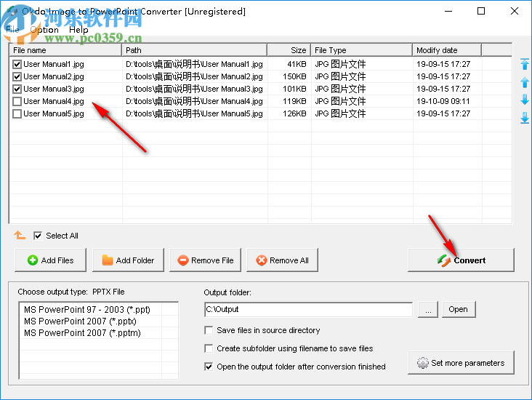Viewport: 532px width, 400px height.
Task: Move selected file to top arrow icon
Action: (525, 64)
